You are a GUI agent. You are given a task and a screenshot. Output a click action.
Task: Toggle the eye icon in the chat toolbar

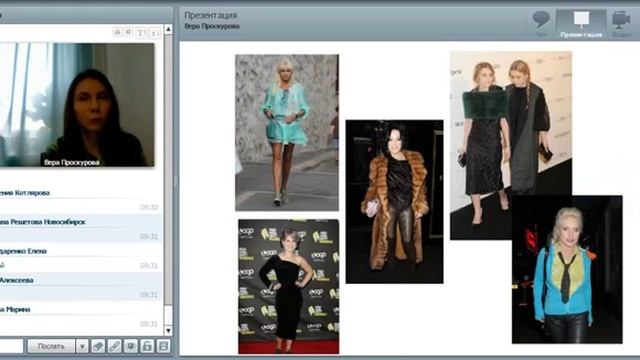(131, 346)
